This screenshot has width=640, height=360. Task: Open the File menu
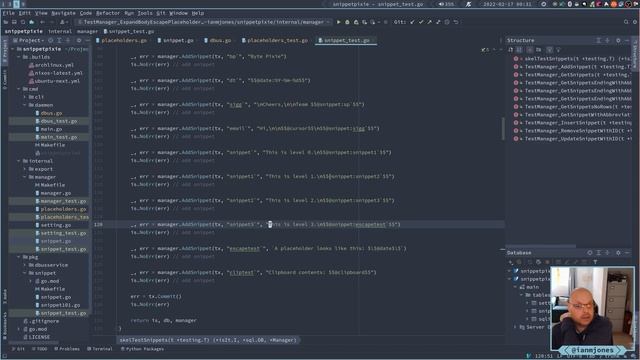pyautogui.click(x=9, y=13)
